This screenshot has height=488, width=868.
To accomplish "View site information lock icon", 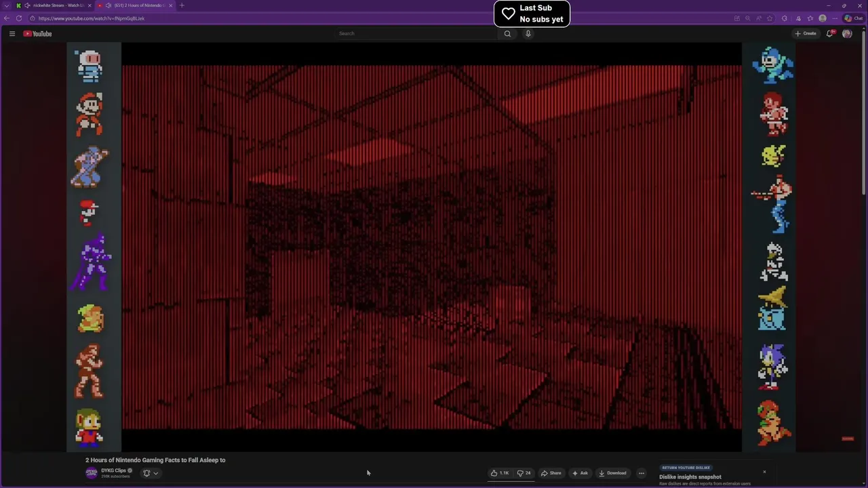I will [32, 18].
